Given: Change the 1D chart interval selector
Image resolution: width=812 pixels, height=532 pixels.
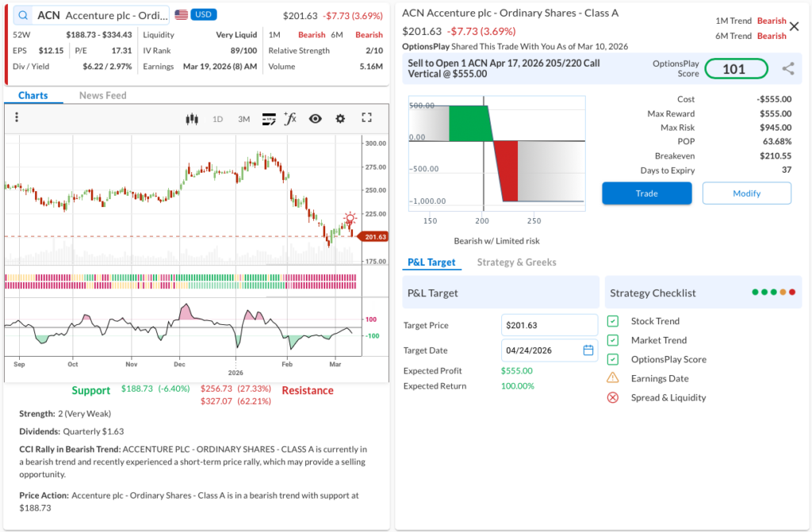Looking at the screenshot, I should 217,119.
